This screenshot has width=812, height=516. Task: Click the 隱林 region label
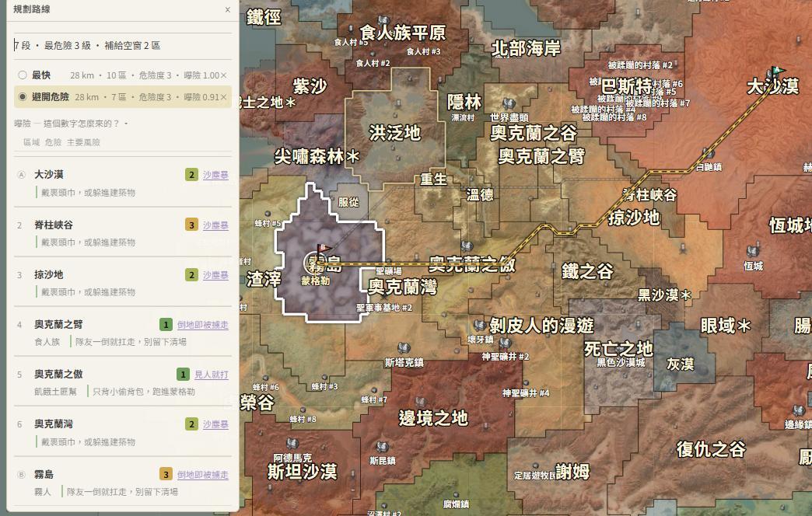click(464, 102)
